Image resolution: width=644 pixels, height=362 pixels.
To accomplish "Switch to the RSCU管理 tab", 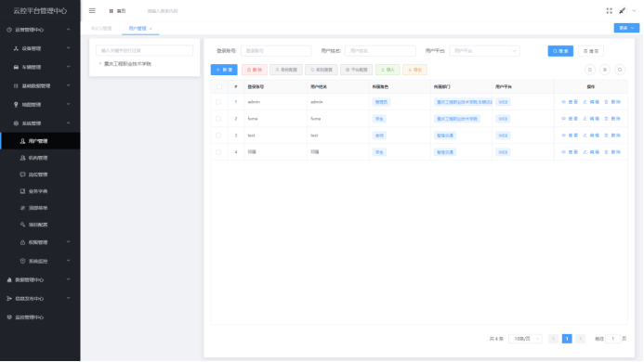I will [101, 29].
